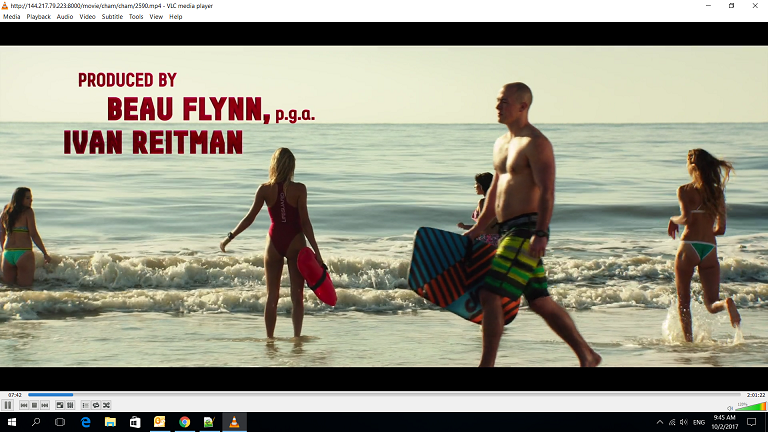The height and width of the screenshot is (432, 768).
Task: Seek along the playback progress bar
Action: click(384, 394)
